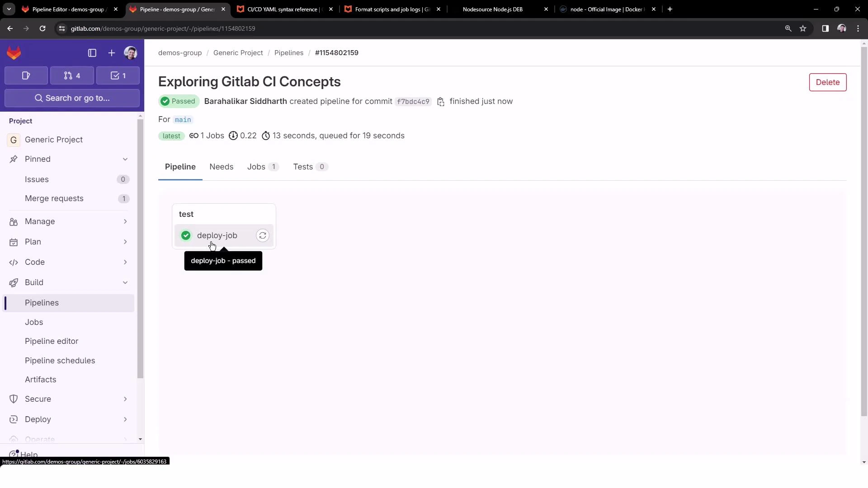Collapse the Build section

pyautogui.click(x=125, y=282)
